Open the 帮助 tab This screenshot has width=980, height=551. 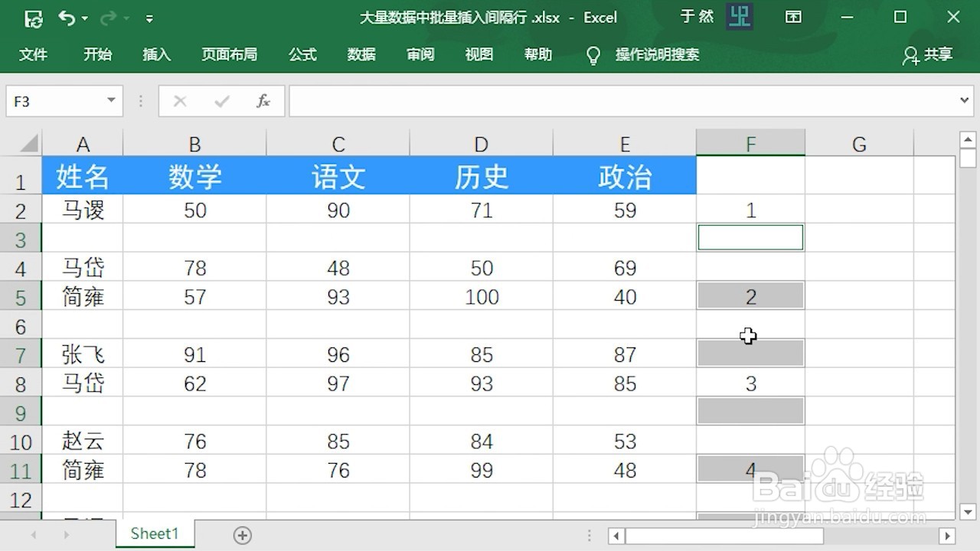coord(538,54)
